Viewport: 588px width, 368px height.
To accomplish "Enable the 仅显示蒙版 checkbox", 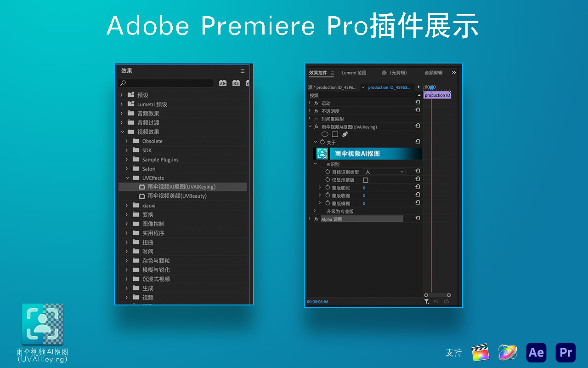I will click(x=366, y=180).
